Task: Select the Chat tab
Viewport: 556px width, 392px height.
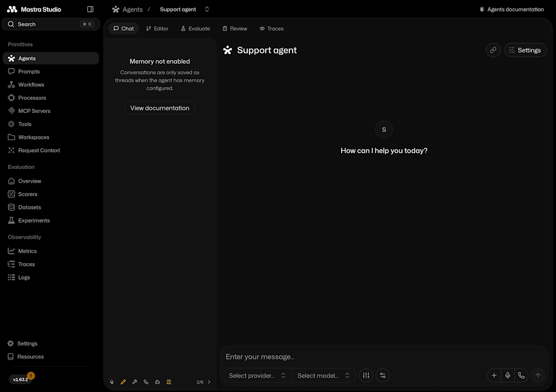Action: [124, 29]
